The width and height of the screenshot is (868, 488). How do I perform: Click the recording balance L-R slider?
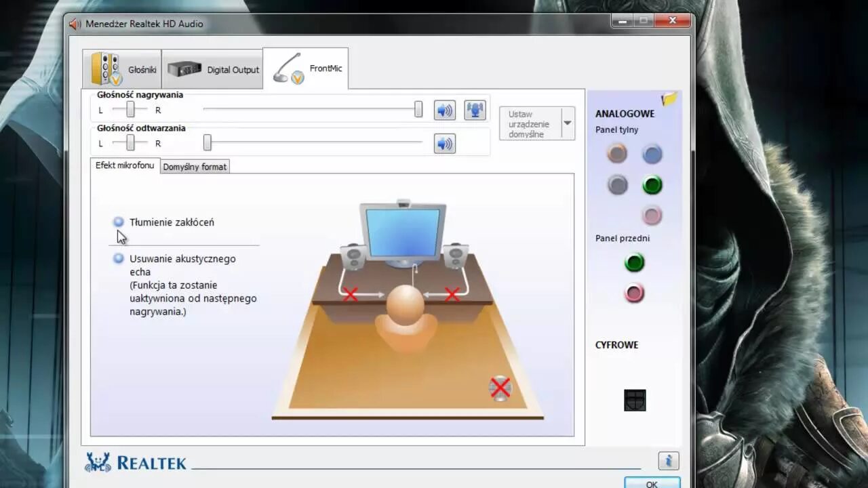[x=130, y=110]
